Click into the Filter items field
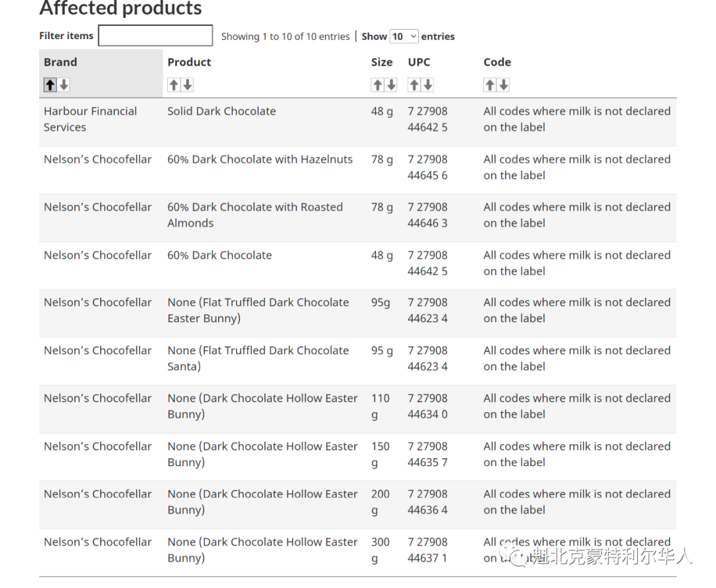The image size is (716, 588). (155, 36)
